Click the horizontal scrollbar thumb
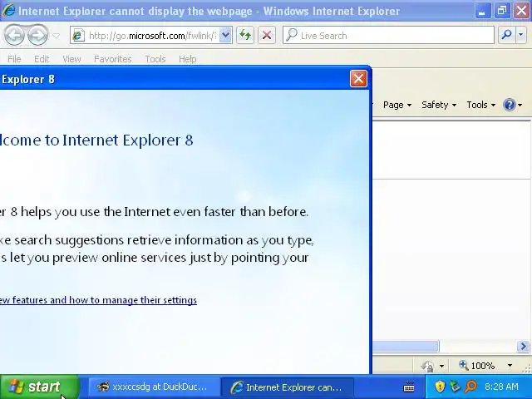The height and width of the screenshot is (399, 532). 406,346
